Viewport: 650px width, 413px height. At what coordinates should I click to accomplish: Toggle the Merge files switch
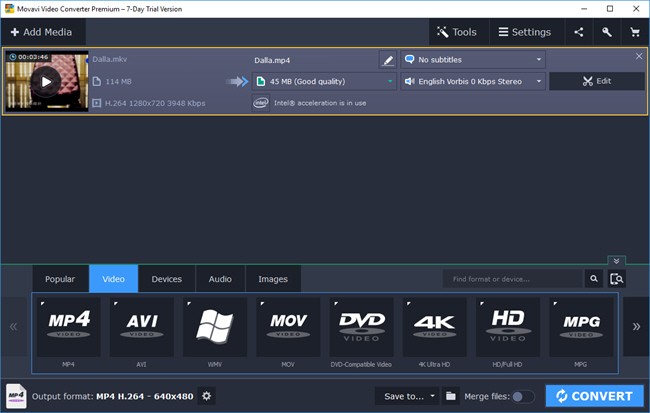click(523, 397)
